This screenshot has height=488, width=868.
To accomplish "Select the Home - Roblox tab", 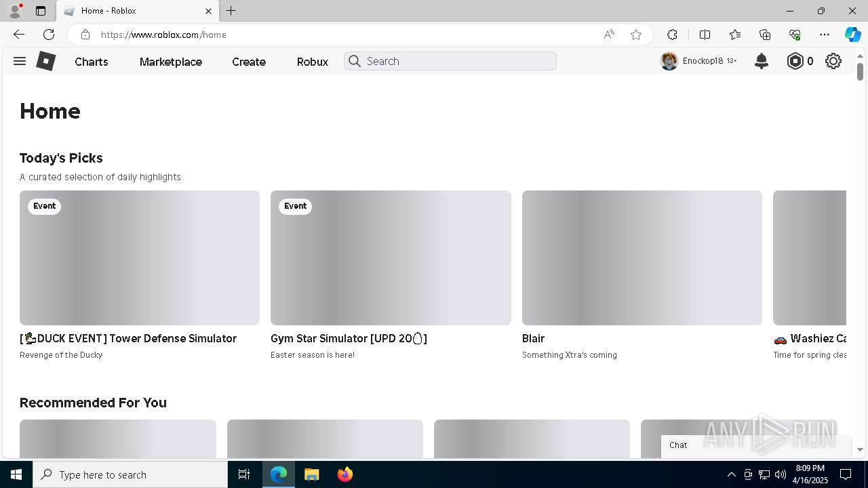I will tap(139, 12).
